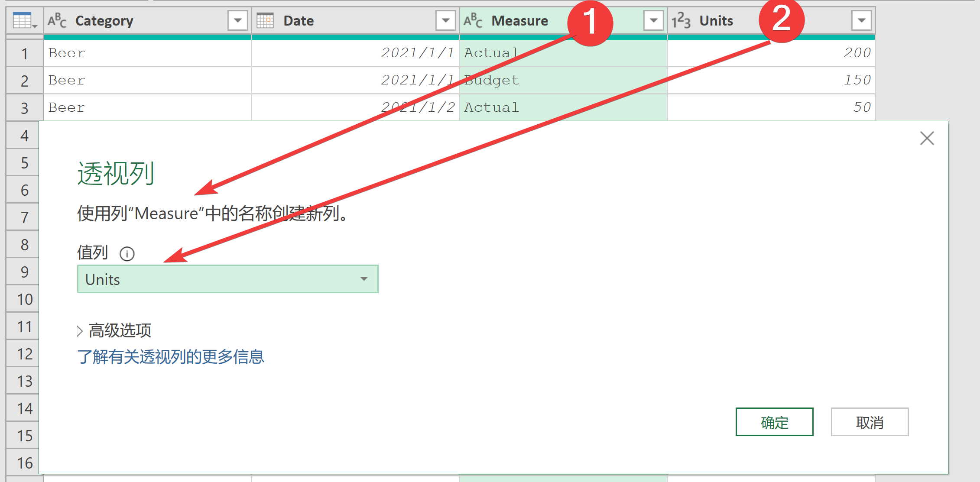Viewport: 980px width, 482px height.
Task: Open the 了解有关透视列的更多信息 link
Action: click(x=171, y=357)
